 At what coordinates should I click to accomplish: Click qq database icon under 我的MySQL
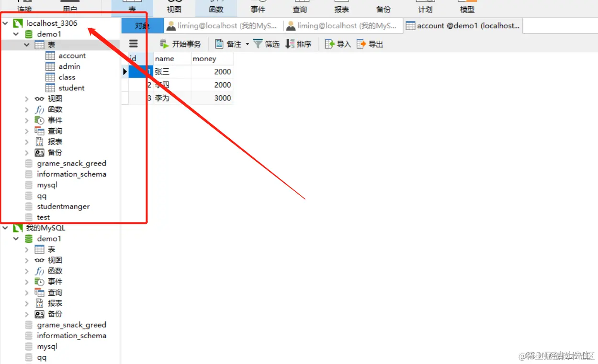coord(29,357)
